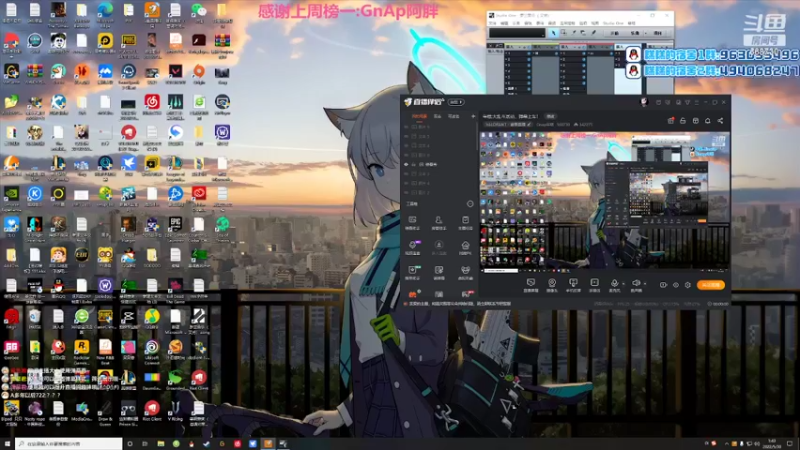Click the bell notification icon above preview
This screenshot has height=450, width=800.
click(x=708, y=121)
